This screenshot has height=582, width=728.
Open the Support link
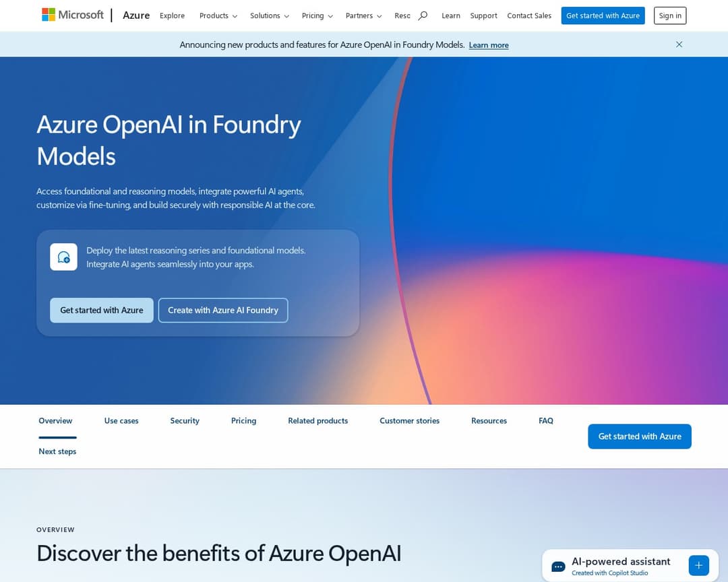[483, 15]
